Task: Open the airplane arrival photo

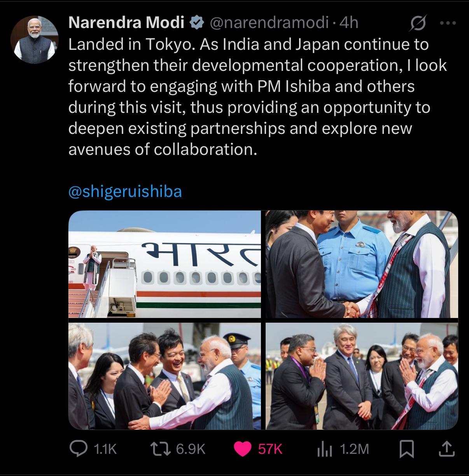Action: 164,264
